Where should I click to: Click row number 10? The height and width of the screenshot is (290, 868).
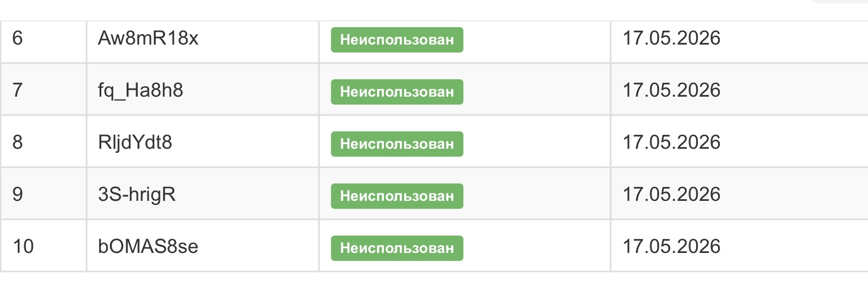[x=23, y=247]
